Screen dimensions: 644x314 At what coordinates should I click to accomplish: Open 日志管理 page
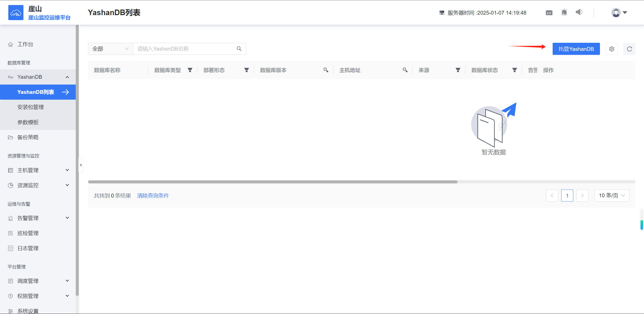(x=38, y=248)
